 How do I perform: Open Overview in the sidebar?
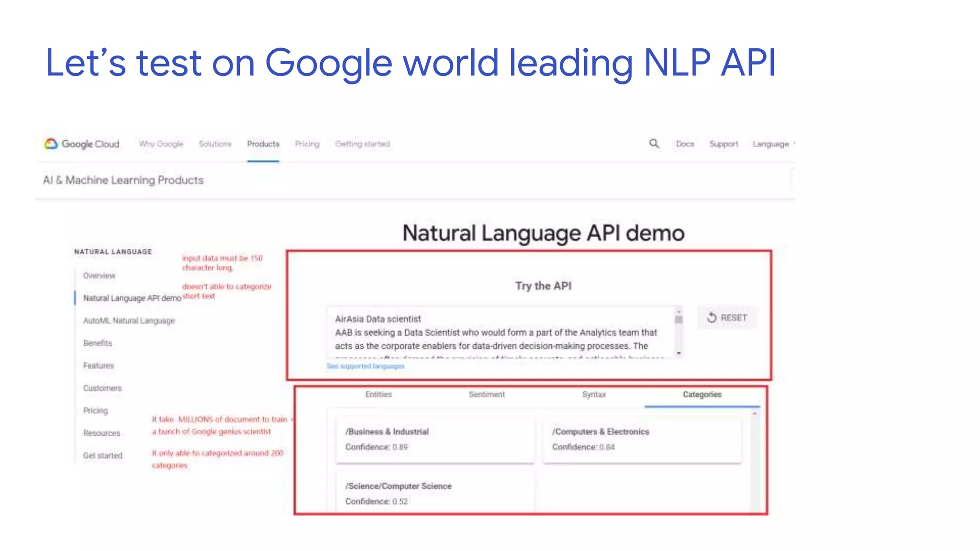click(99, 275)
